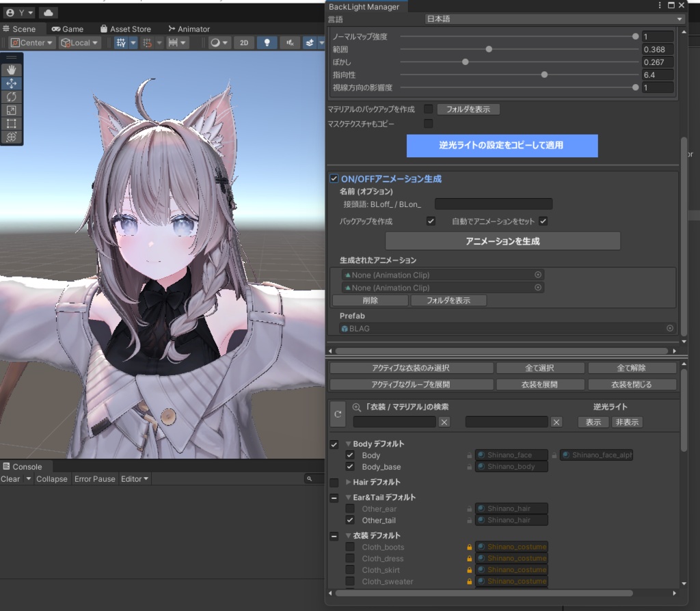Select the Hand (view) tool
The image size is (700, 611).
[x=12, y=70]
